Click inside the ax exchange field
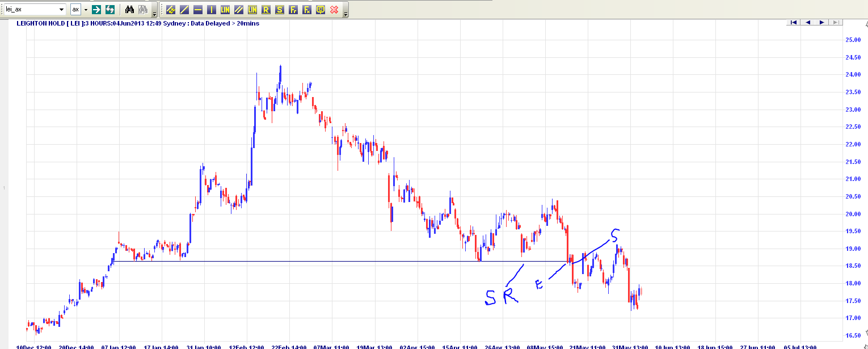This screenshot has height=349, width=868. 76,10
